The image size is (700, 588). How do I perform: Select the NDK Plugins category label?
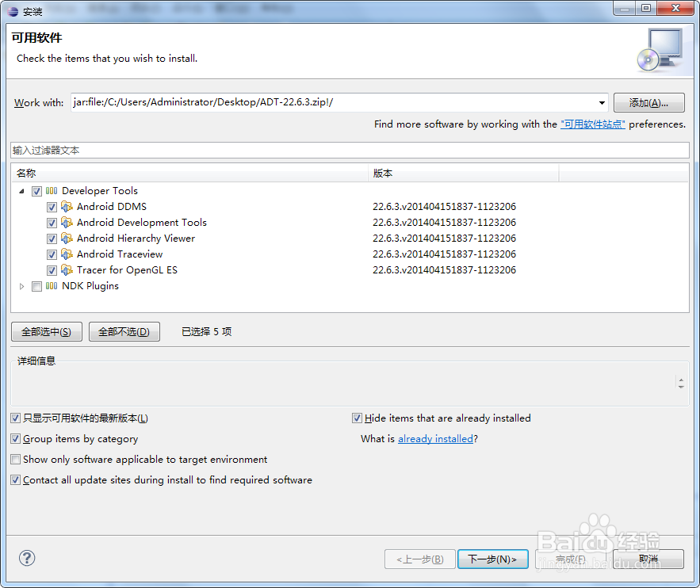(90, 286)
